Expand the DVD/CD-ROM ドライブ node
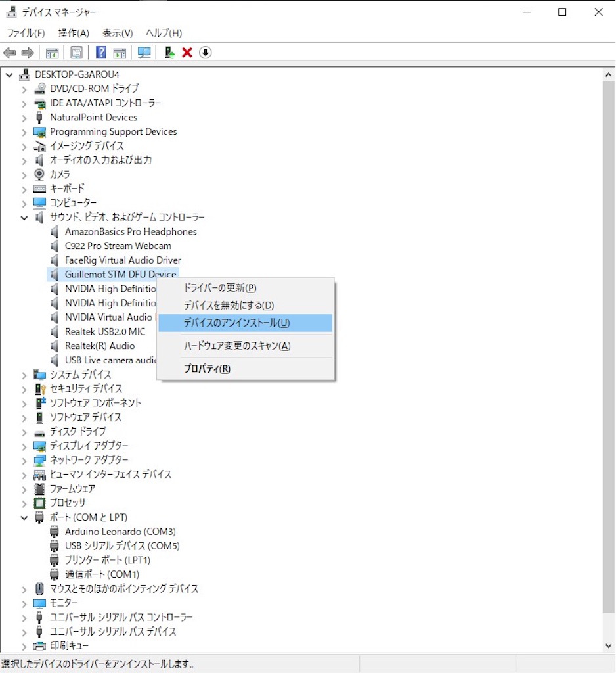The height and width of the screenshot is (673, 616). [24, 89]
